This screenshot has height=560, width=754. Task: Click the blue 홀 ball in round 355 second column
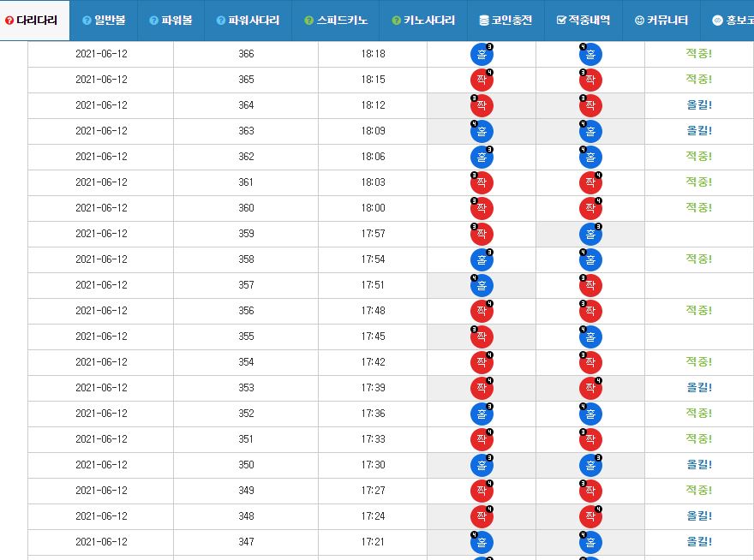[x=590, y=337]
